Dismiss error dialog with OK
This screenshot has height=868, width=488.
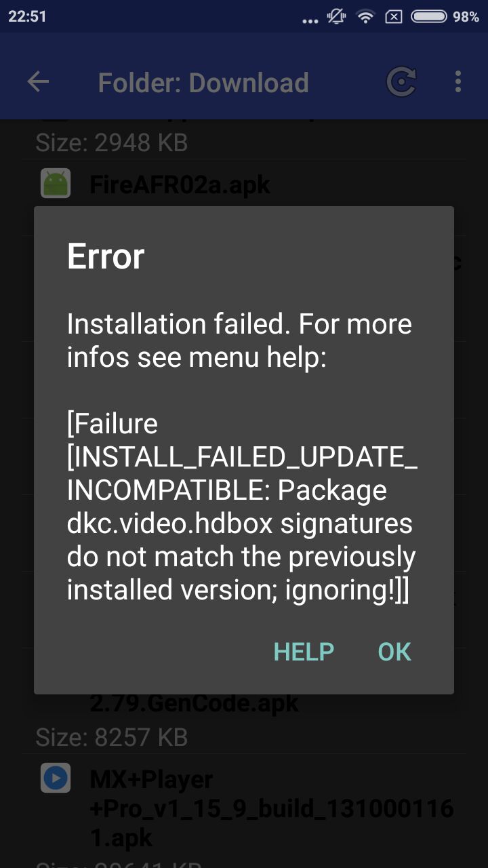394,652
